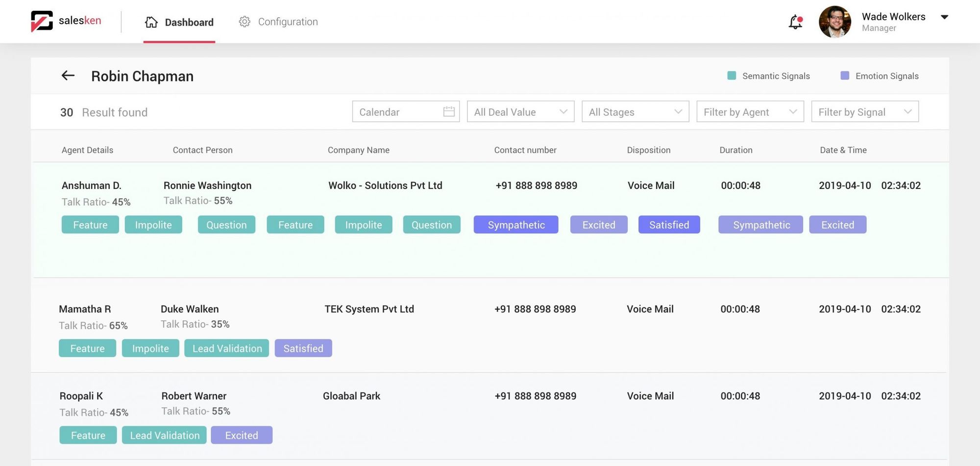
Task: Open the notifications bell
Action: (x=795, y=22)
